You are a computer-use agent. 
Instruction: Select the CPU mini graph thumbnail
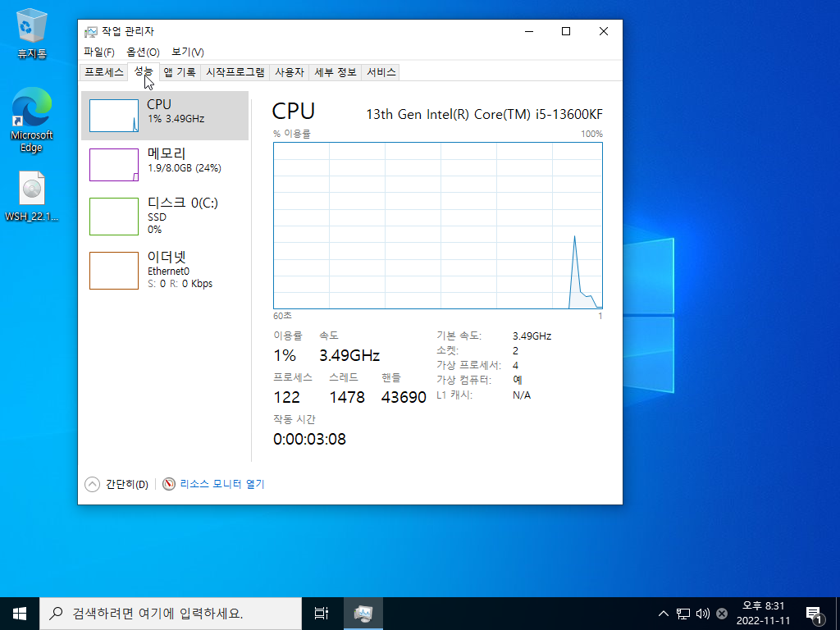coord(113,116)
